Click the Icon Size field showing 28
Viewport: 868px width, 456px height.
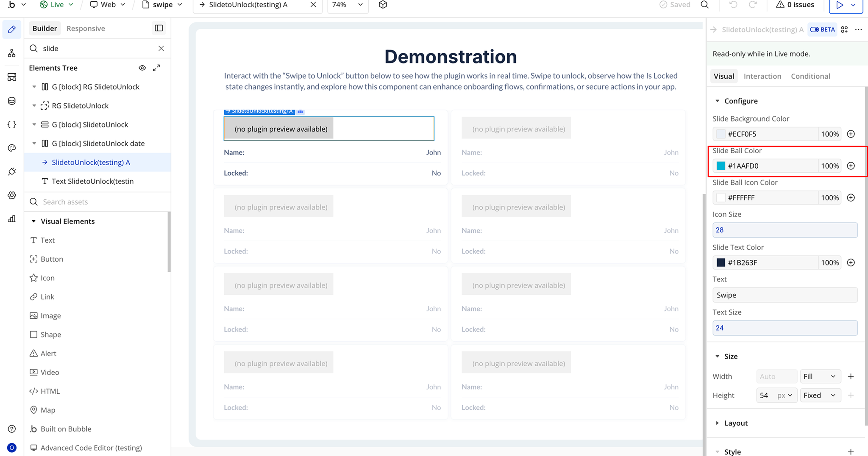pos(785,230)
